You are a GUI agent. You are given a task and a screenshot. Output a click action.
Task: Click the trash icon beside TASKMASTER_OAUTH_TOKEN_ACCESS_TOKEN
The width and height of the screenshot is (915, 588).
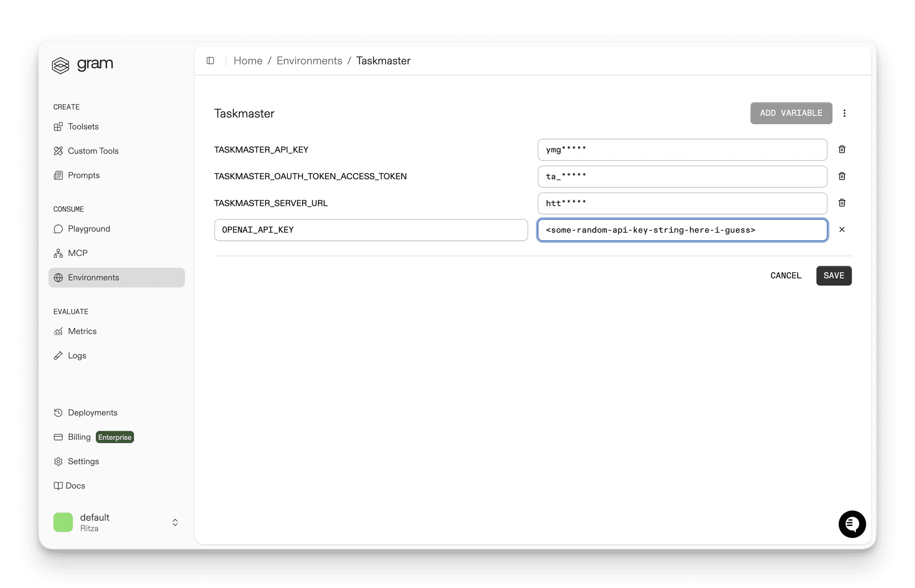click(842, 176)
